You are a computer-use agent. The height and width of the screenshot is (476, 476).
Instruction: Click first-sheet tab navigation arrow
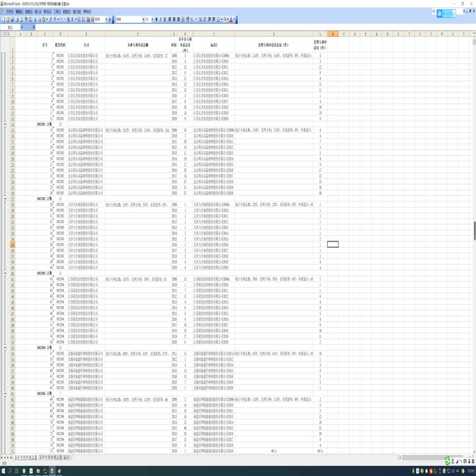[1, 458]
